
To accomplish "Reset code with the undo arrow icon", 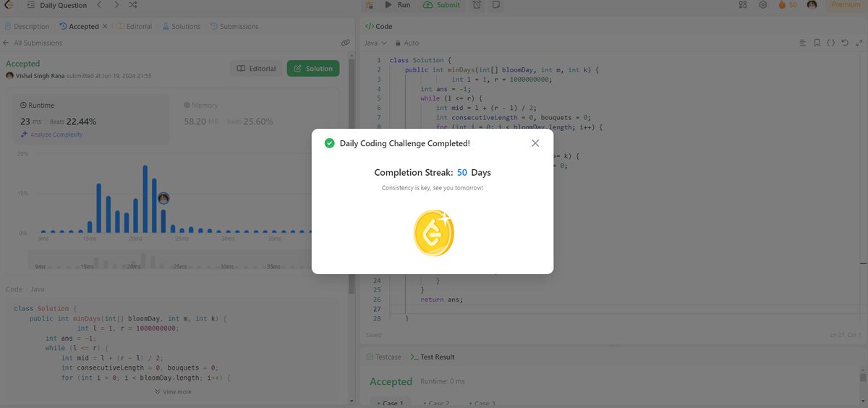I will click(844, 43).
